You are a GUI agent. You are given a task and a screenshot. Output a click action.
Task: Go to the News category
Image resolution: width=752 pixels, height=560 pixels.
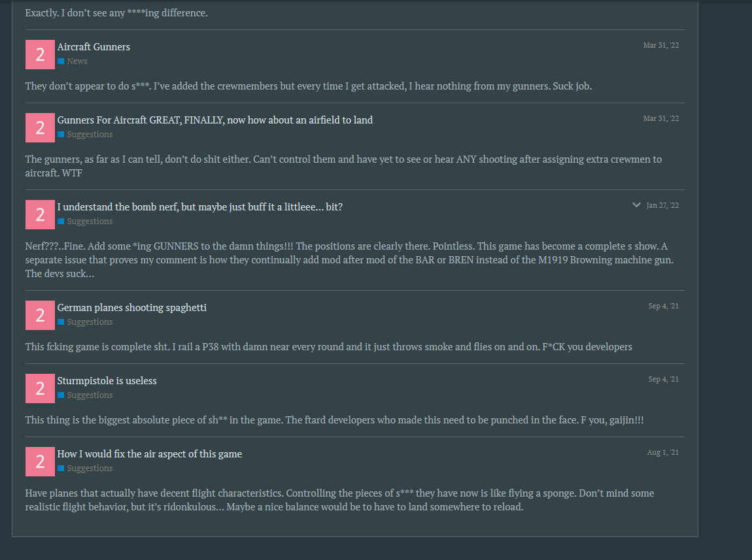[x=77, y=61]
